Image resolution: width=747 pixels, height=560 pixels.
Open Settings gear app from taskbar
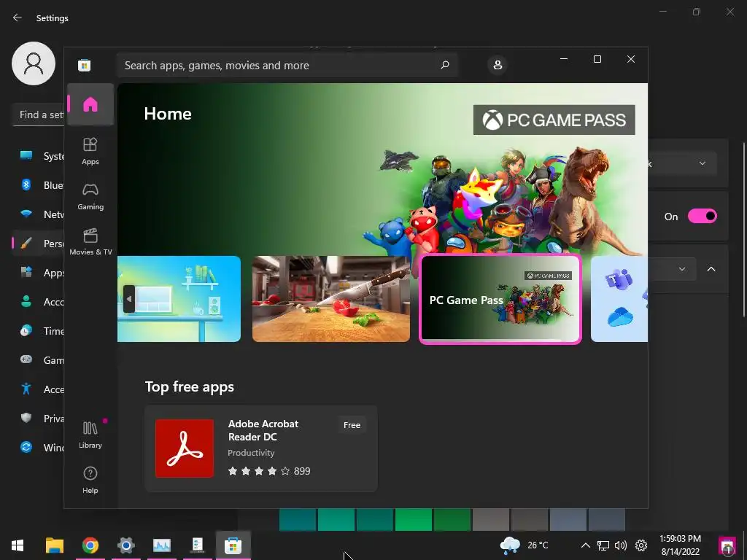(x=125, y=545)
